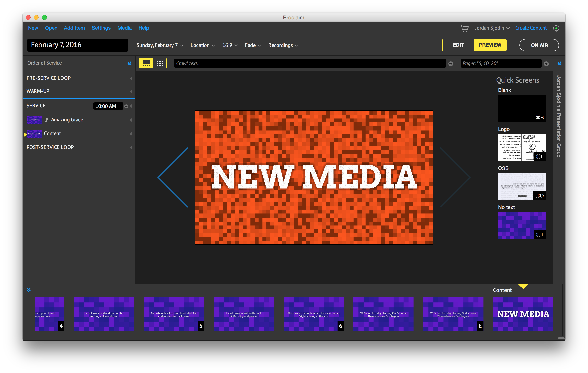This screenshot has width=588, height=373.
Task: Send the crawl text arrow button
Action: 451,64
